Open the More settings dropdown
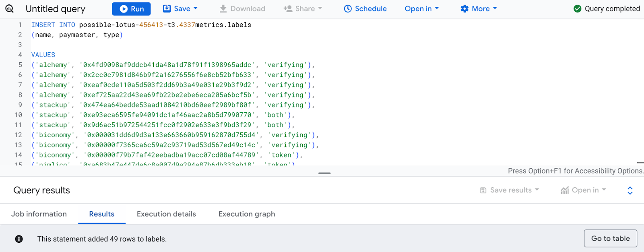 coord(479,9)
